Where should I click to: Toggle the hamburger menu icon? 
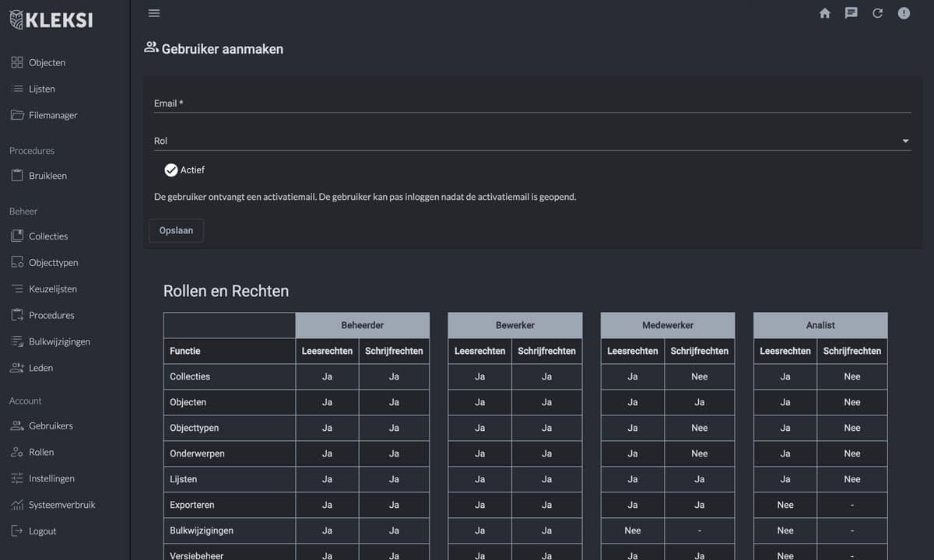[154, 13]
